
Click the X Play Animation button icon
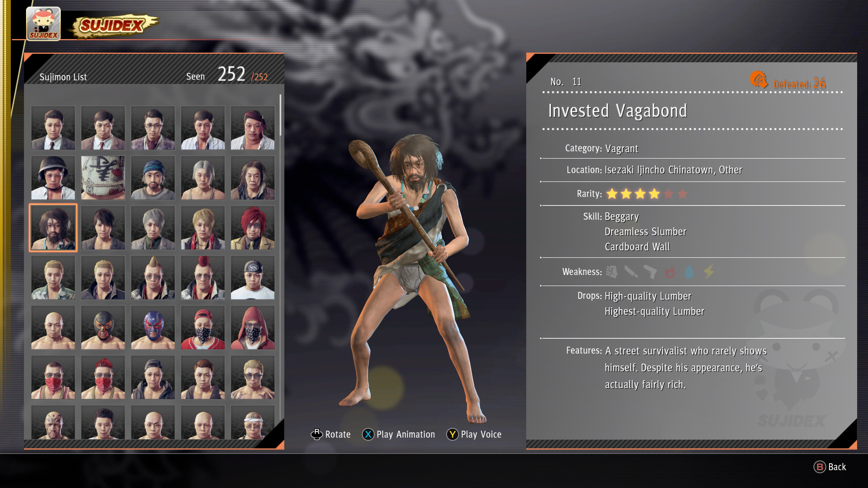368,434
